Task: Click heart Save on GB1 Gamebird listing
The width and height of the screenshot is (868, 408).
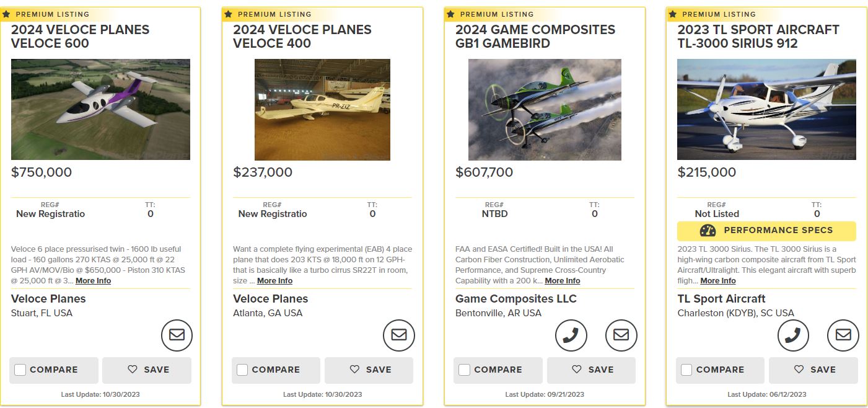Action: point(591,370)
